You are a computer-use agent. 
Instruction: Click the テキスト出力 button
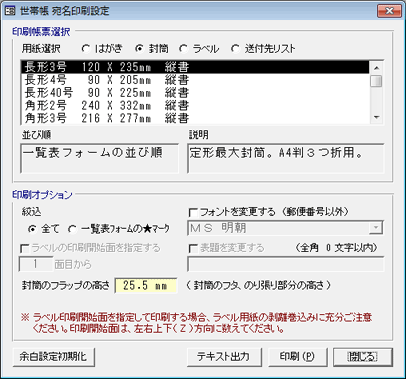pyautogui.click(x=224, y=357)
